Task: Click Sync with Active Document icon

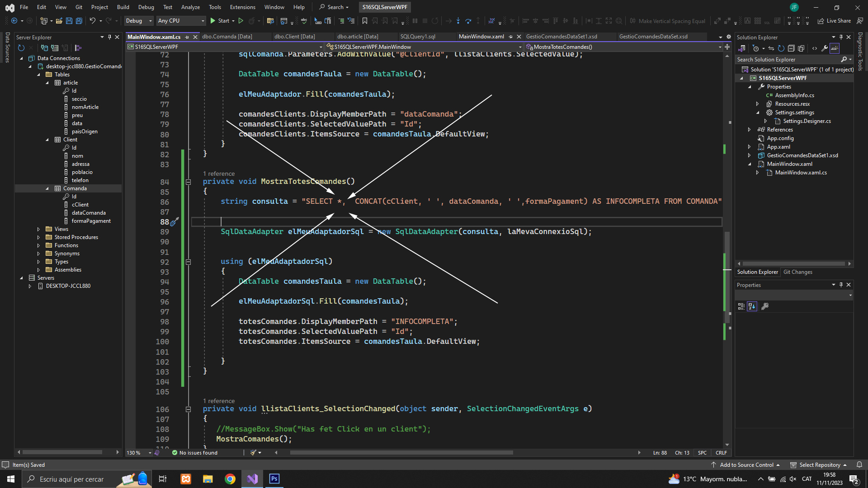Action: [x=771, y=48]
